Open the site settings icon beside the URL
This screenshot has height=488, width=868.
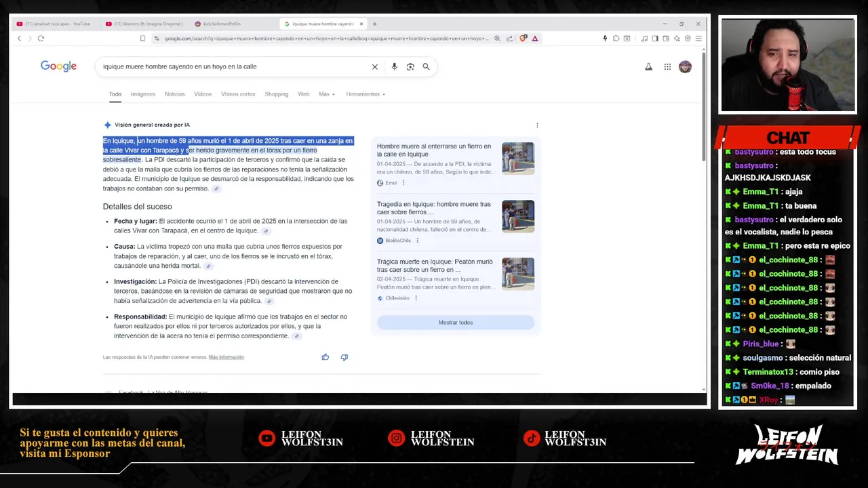(157, 39)
